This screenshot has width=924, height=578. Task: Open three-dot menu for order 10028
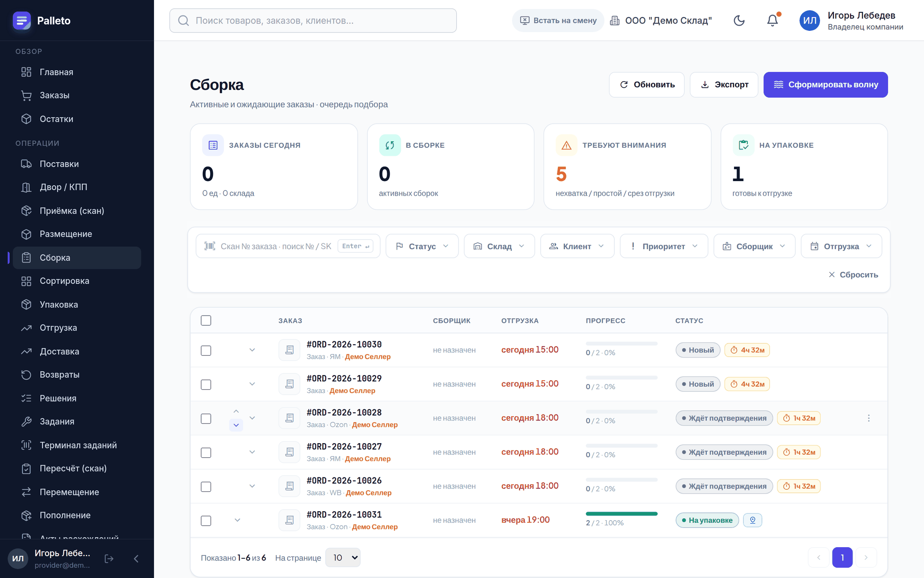click(x=868, y=418)
